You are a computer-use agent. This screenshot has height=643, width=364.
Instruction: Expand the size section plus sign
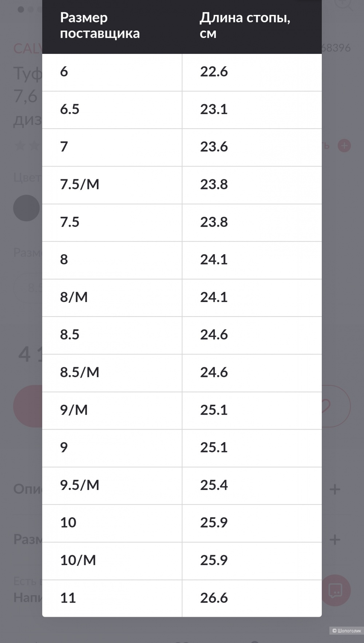point(335,540)
